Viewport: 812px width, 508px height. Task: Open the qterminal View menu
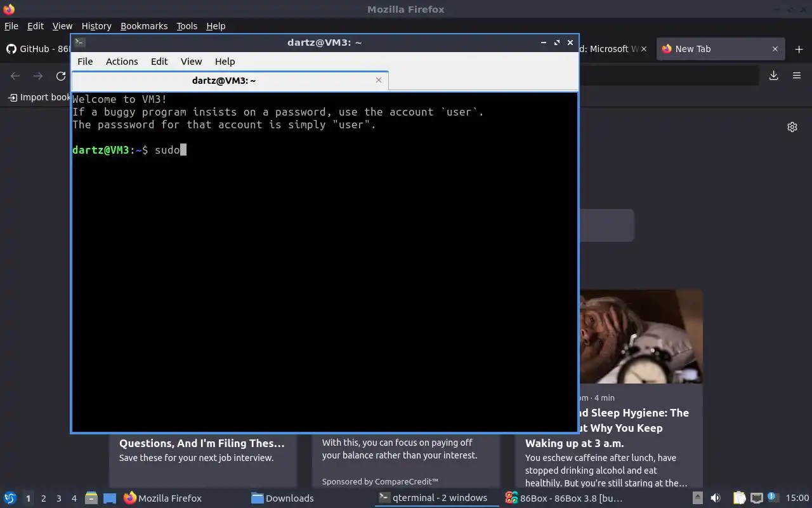(191, 62)
